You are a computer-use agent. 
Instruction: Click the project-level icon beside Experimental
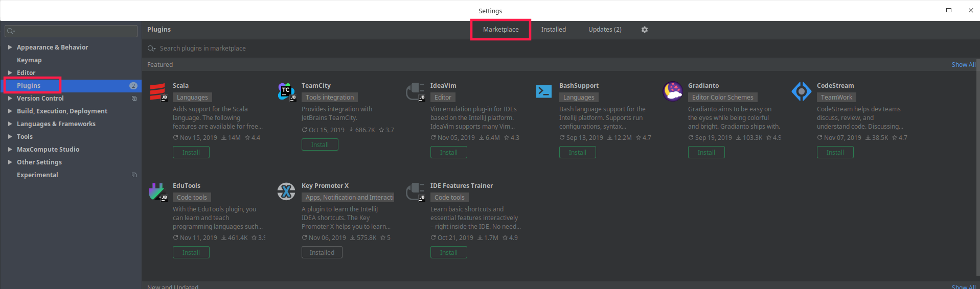tap(134, 175)
